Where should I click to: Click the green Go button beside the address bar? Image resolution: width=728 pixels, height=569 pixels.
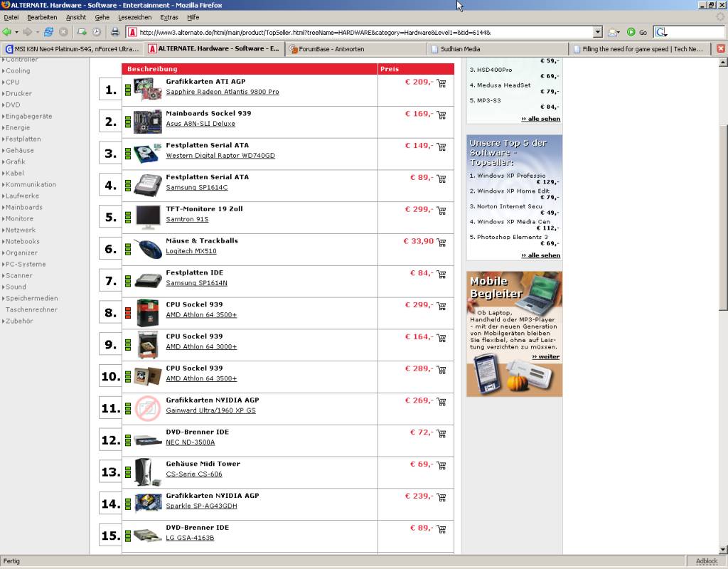pos(637,32)
